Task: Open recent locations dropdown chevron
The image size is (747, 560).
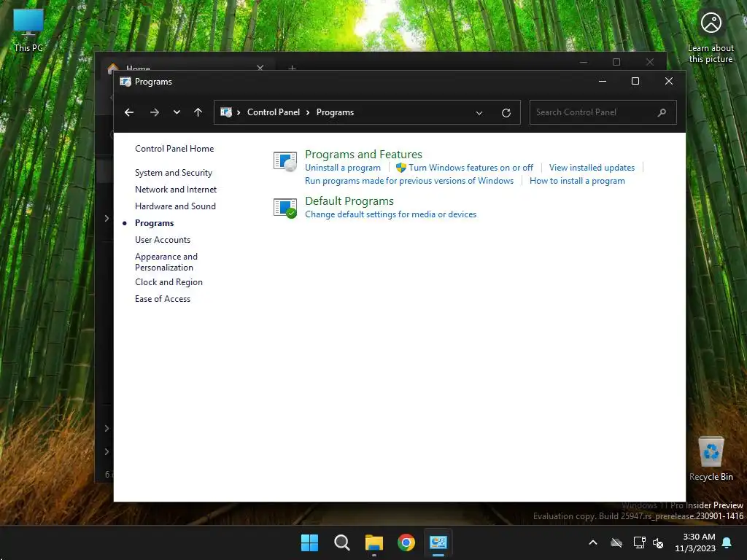Action: coord(177,112)
